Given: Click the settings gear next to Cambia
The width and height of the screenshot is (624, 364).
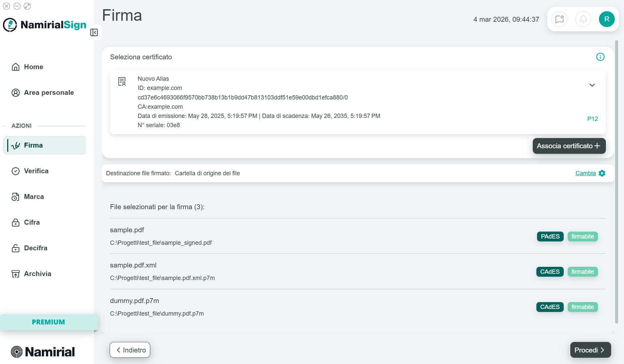Looking at the screenshot, I should click(x=602, y=173).
